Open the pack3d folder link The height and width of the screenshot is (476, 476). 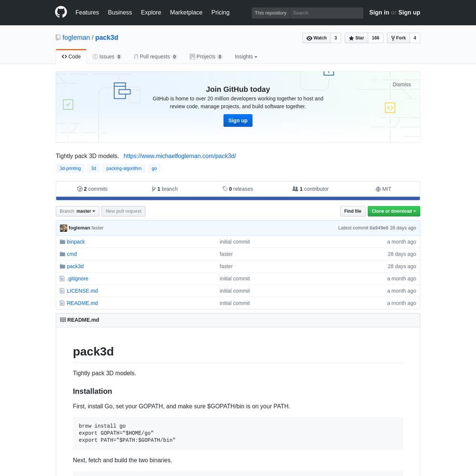click(x=75, y=266)
